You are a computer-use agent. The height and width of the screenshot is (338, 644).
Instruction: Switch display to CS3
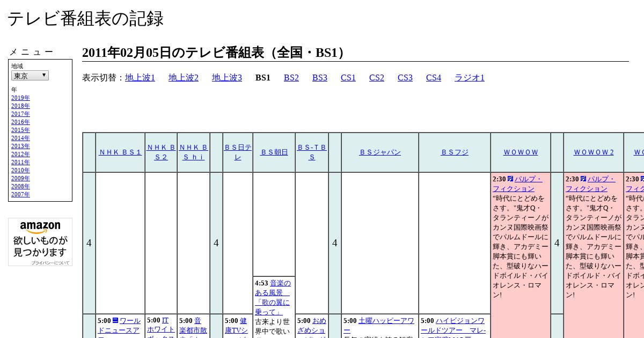tap(405, 78)
